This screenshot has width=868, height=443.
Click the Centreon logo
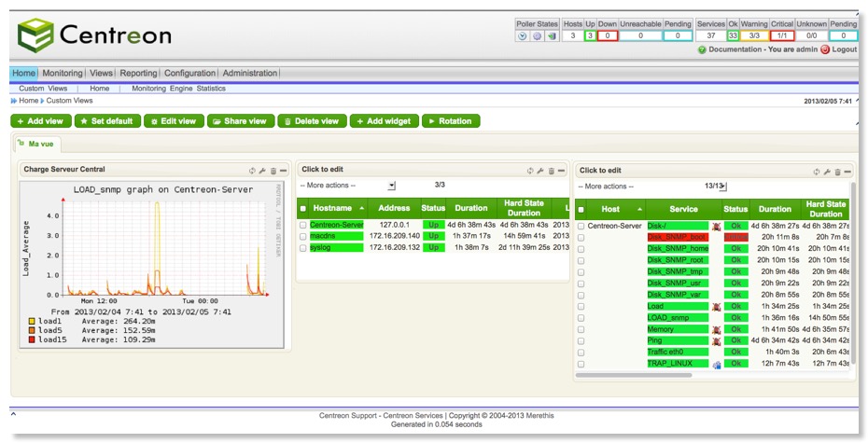pyautogui.click(x=94, y=35)
